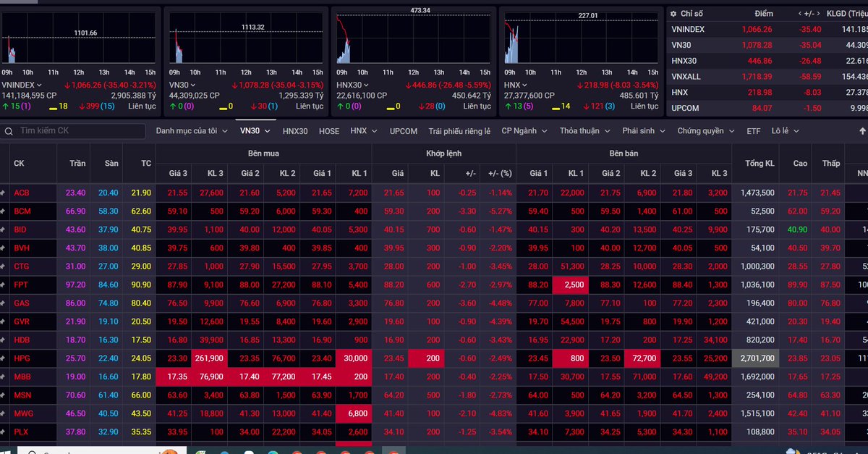Switch to the ETF tab

pos(754,131)
